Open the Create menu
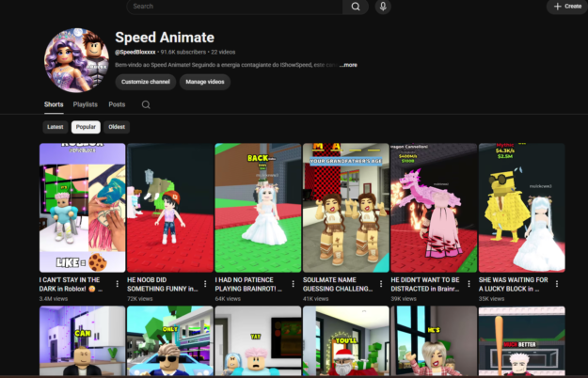Image resolution: width=588 pixels, height=378 pixels. [567, 7]
